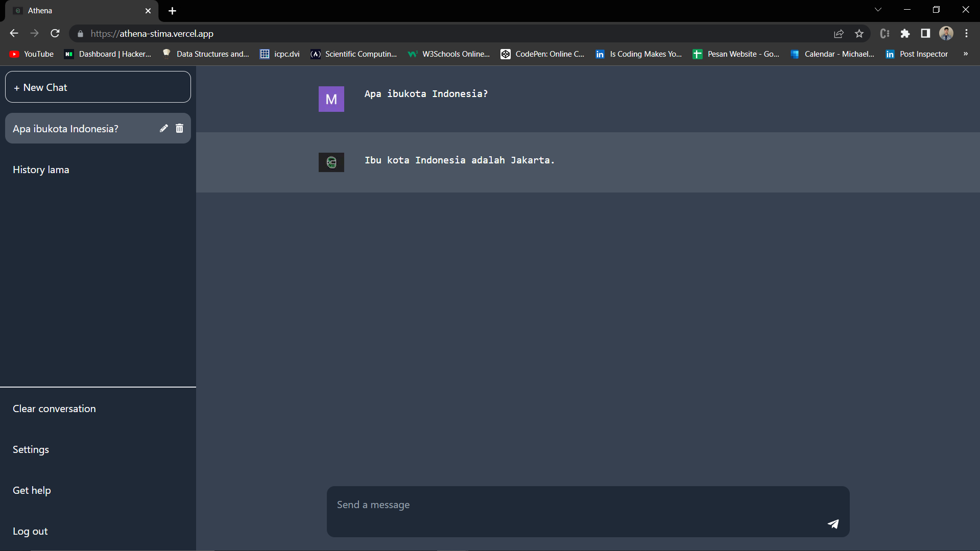Open the extensions puzzle-piece icon
980x551 pixels.
(905, 33)
